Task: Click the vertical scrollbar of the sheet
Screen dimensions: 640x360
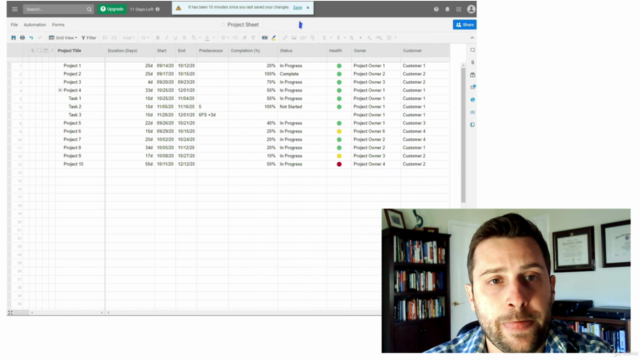Action: coord(463,135)
